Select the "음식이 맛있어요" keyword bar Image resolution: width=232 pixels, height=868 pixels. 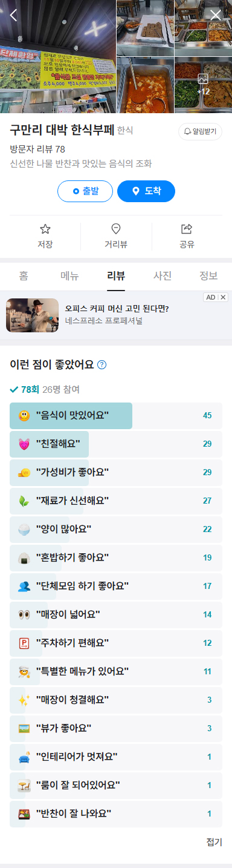point(116,415)
